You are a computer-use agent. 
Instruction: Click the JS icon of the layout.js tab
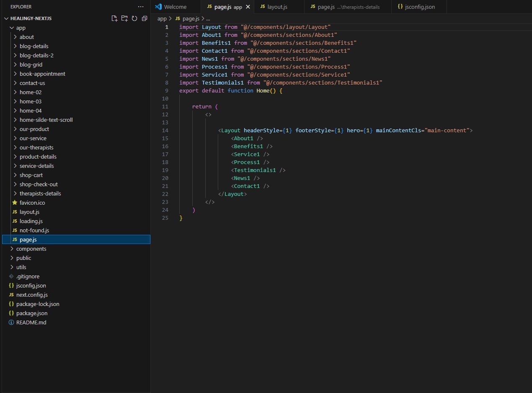click(263, 7)
